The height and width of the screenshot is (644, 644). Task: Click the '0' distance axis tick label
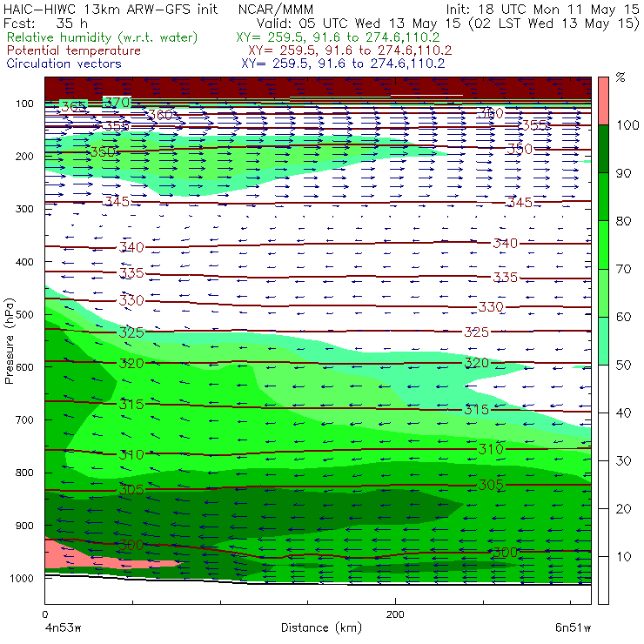click(45, 614)
